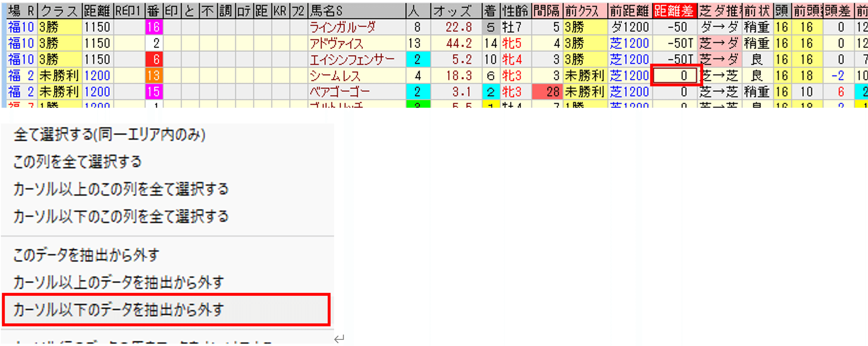Click odds value 5.2
This screenshot has height=346, width=868.
pyautogui.click(x=462, y=59)
